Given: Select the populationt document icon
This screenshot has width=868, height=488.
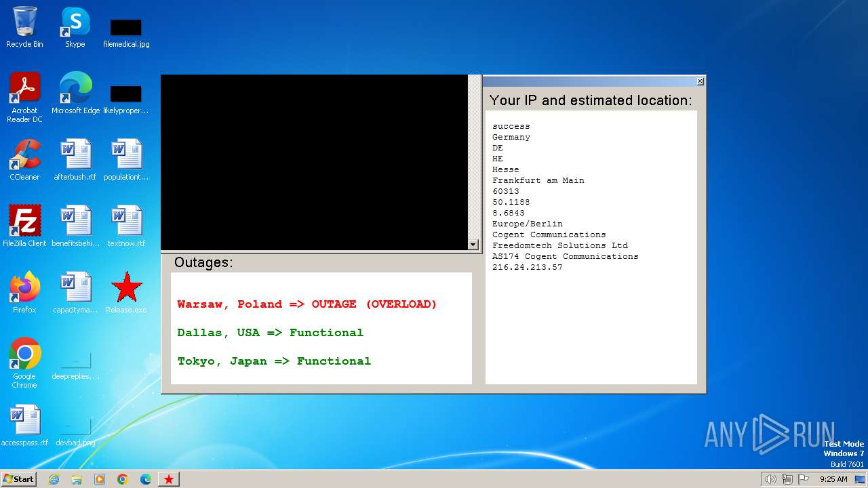Looking at the screenshot, I should pyautogui.click(x=126, y=160).
